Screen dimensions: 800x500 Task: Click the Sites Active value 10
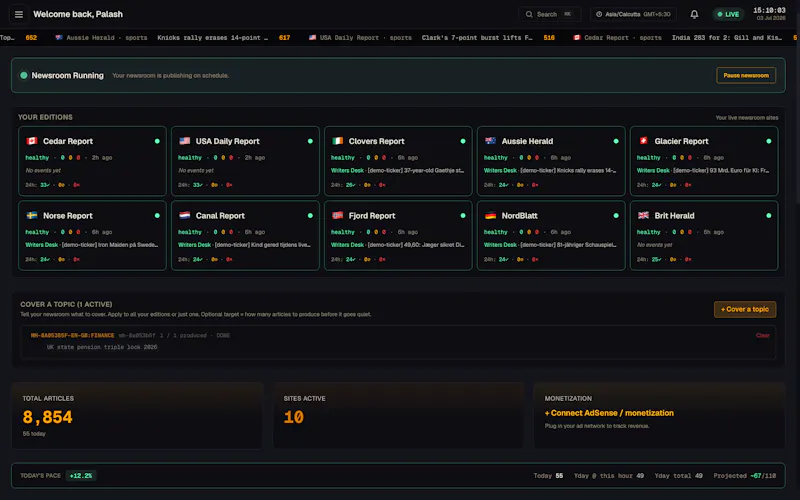(x=294, y=417)
